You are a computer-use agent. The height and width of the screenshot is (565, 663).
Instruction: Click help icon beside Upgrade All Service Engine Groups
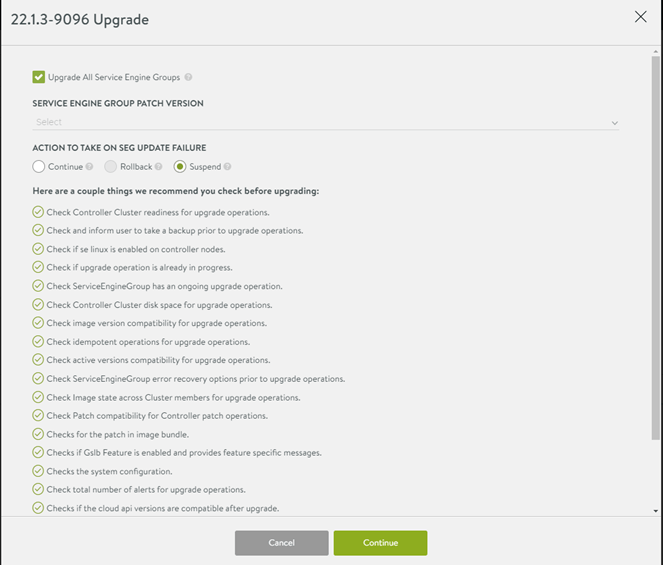[x=189, y=77]
